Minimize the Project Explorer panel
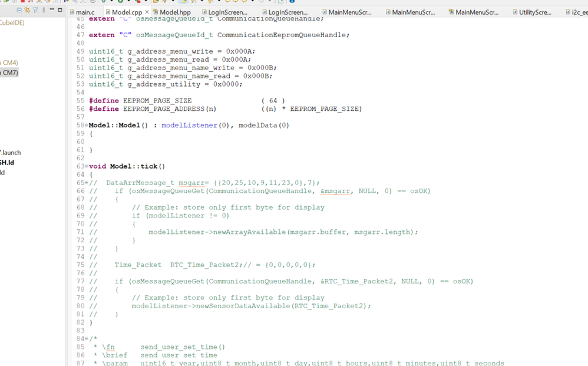This screenshot has width=588, height=366. click(x=52, y=9)
